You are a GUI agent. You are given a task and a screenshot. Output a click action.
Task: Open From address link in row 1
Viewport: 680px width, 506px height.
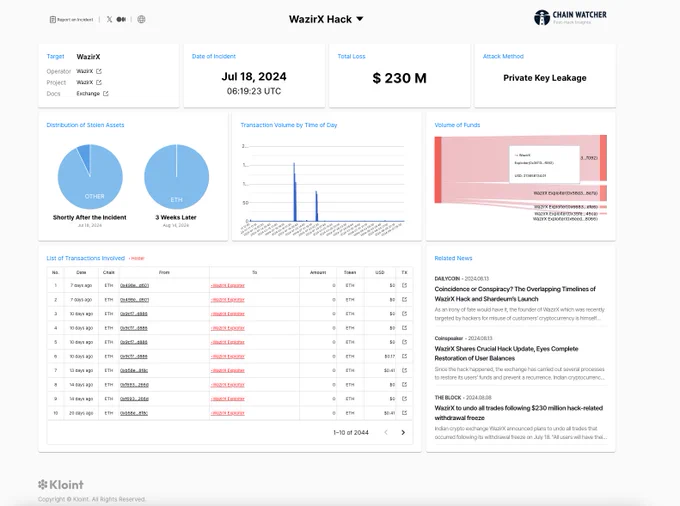point(134,285)
